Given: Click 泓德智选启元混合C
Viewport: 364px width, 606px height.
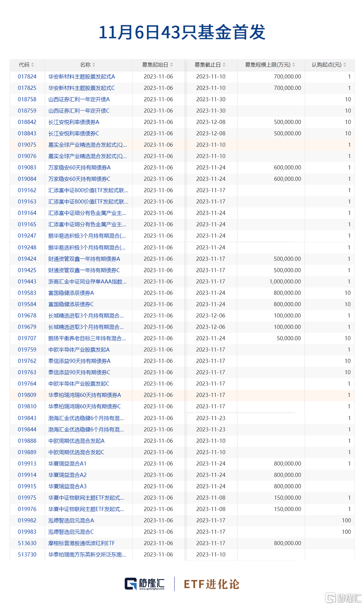Looking at the screenshot, I should [x=71, y=532].
